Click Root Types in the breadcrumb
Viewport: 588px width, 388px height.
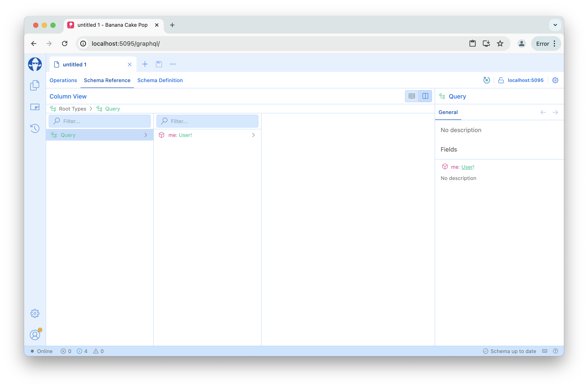click(72, 109)
